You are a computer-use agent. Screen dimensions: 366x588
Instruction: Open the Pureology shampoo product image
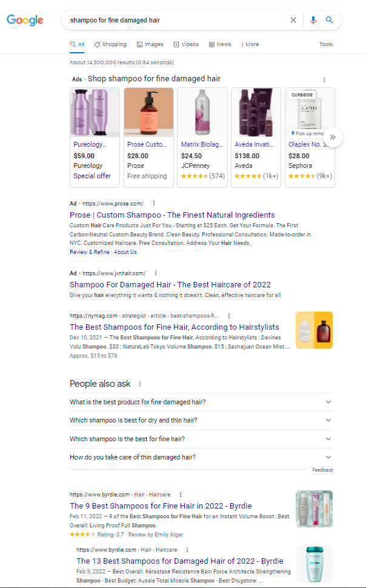tap(95, 112)
